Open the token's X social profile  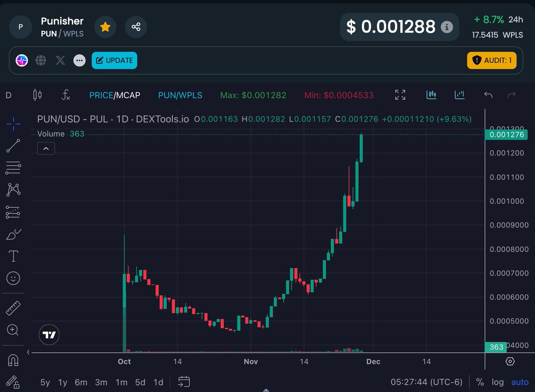(60, 60)
